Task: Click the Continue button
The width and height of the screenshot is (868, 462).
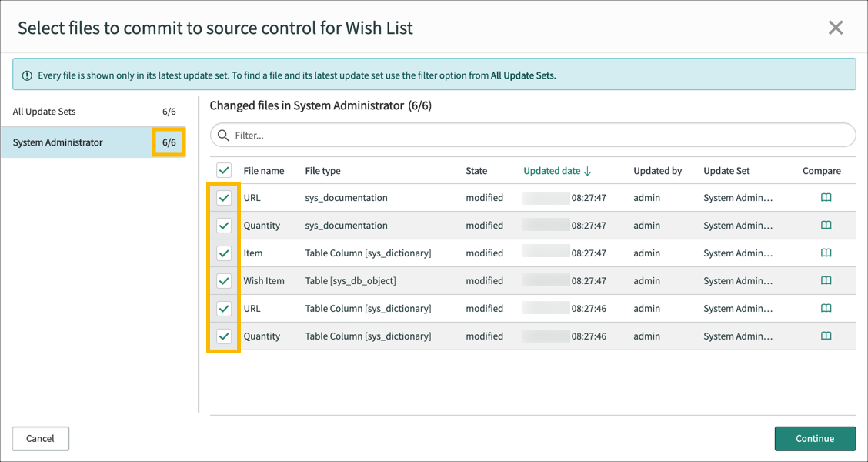Action: [x=815, y=438]
